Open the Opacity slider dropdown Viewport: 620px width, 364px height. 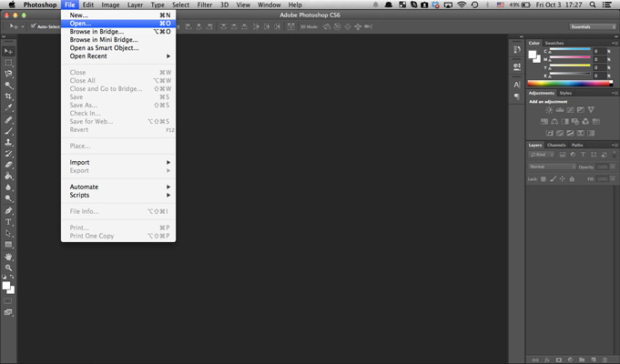613,167
